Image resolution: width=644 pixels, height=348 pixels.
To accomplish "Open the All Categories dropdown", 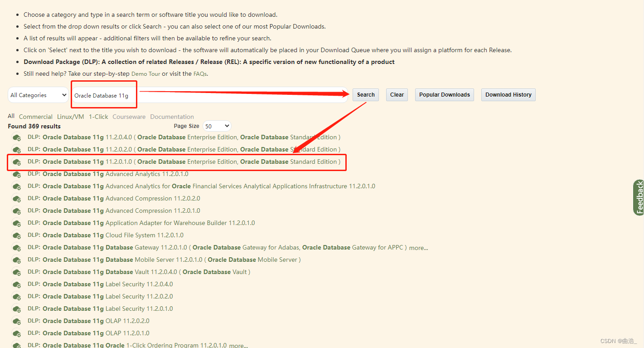I will point(38,95).
